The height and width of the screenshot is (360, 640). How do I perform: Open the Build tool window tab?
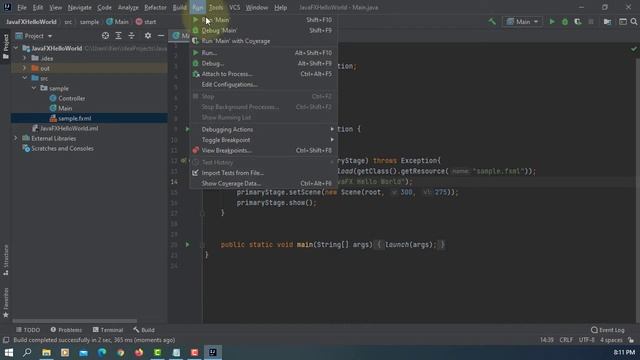pyautogui.click(x=144, y=330)
